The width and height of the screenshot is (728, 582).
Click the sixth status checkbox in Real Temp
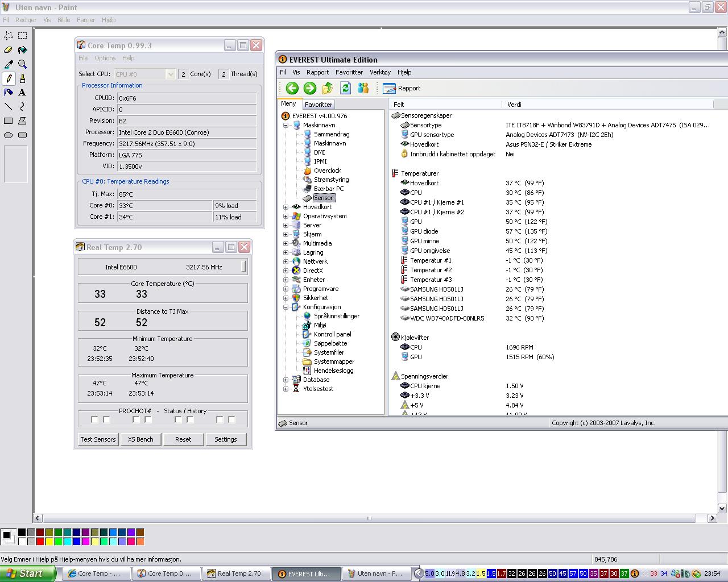[190, 419]
